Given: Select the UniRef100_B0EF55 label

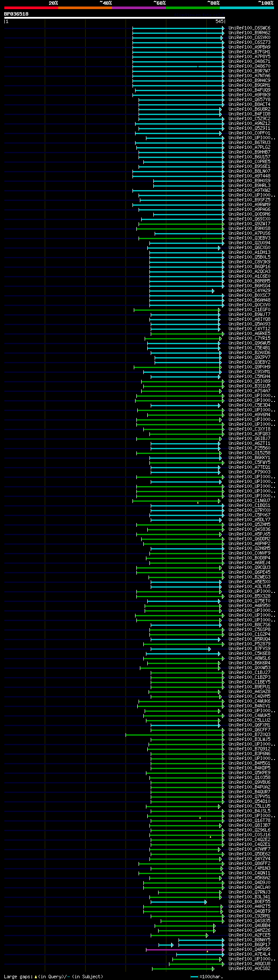Looking at the screenshot, I should click(249, 902).
